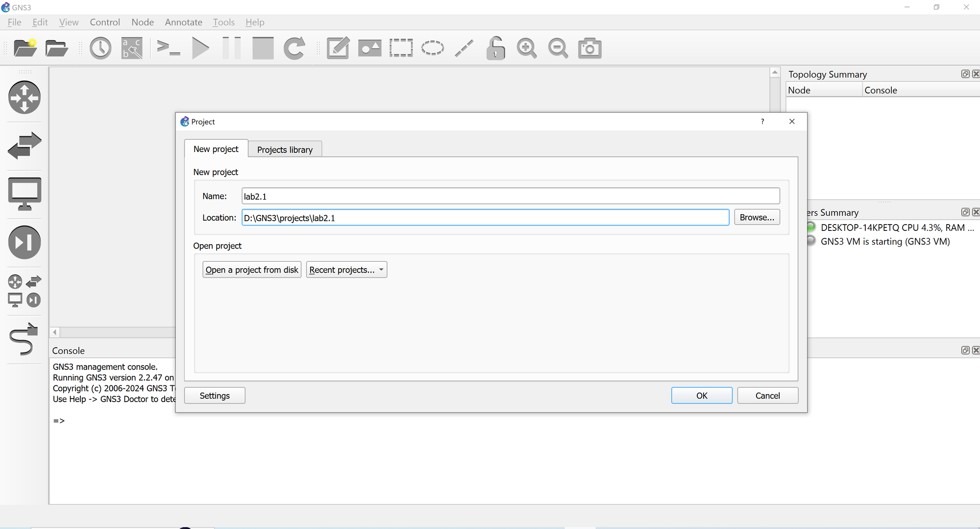This screenshot has width=980, height=529.
Task: Select the Draw rectangle tool
Action: coord(401,48)
